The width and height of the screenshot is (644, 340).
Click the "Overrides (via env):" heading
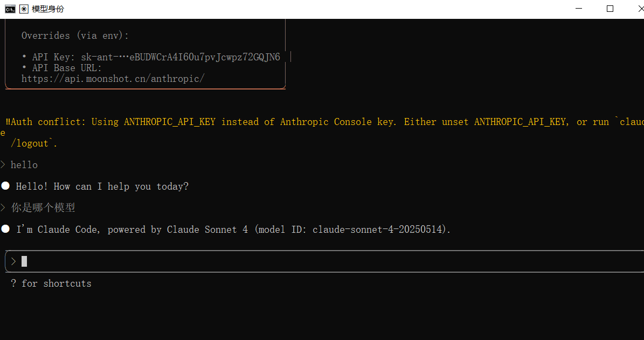pyautogui.click(x=75, y=36)
